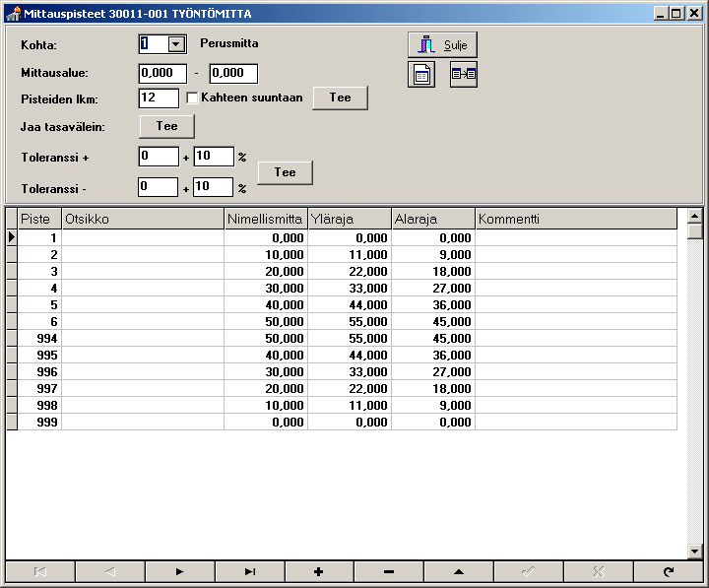Cancel edit with X navigator icon
The height and width of the screenshot is (588, 709).
599,571
